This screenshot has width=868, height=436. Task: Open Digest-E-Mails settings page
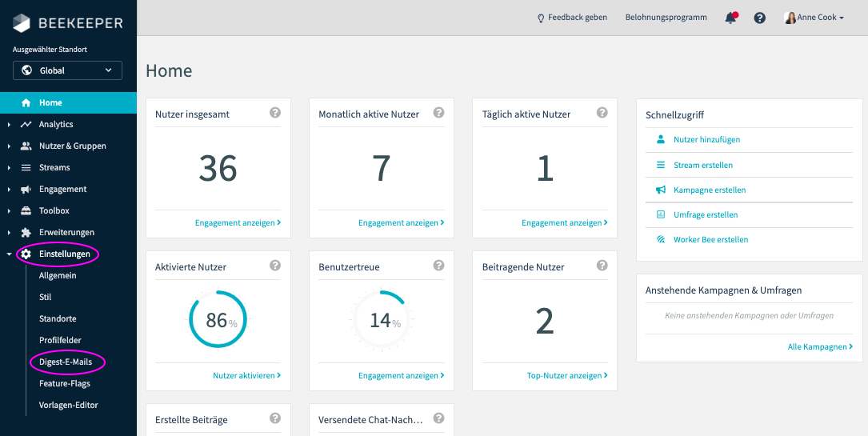tap(66, 362)
